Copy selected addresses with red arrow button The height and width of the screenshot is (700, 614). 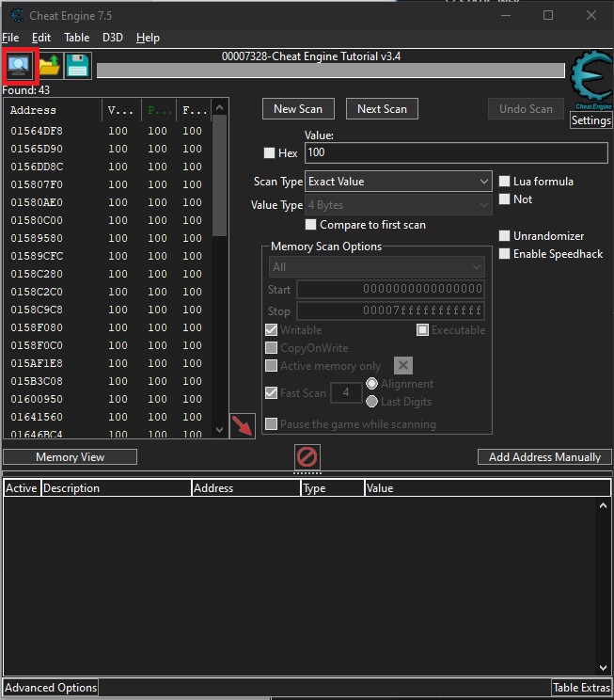pyautogui.click(x=243, y=426)
